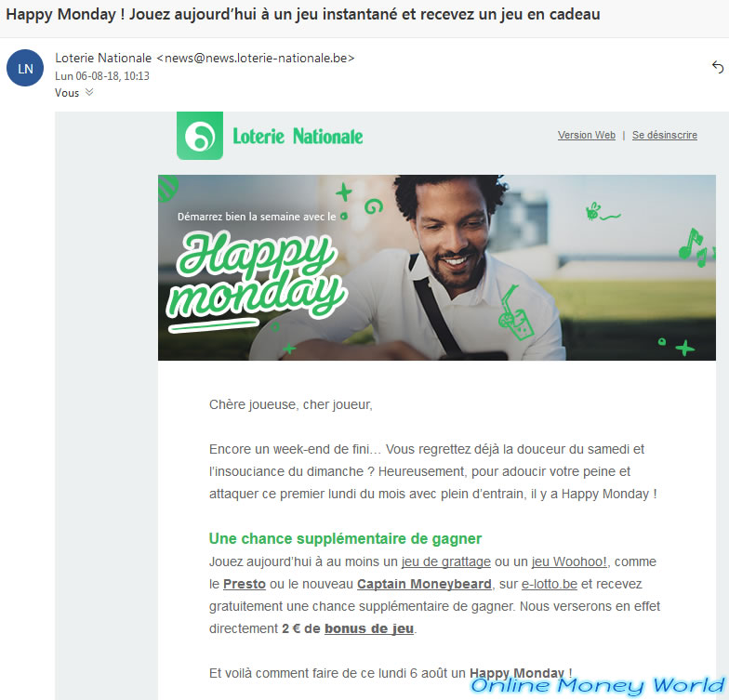Open the Version Web link
The image size is (729, 700).
(x=586, y=136)
